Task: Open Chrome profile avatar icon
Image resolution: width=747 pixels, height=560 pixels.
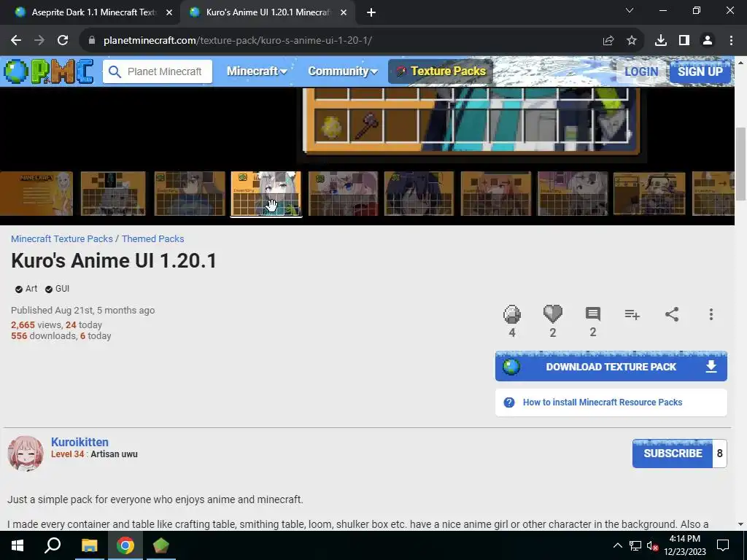Action: [x=708, y=41]
